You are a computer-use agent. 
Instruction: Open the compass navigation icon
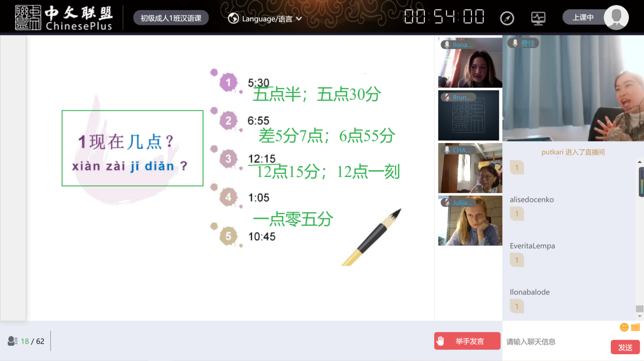point(507,18)
